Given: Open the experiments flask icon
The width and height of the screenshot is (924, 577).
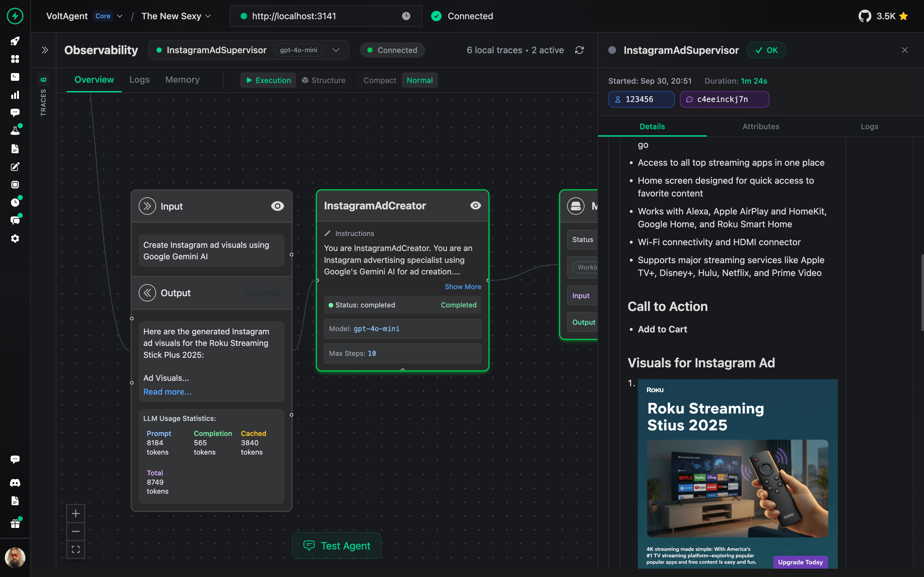Looking at the screenshot, I should tap(15, 130).
